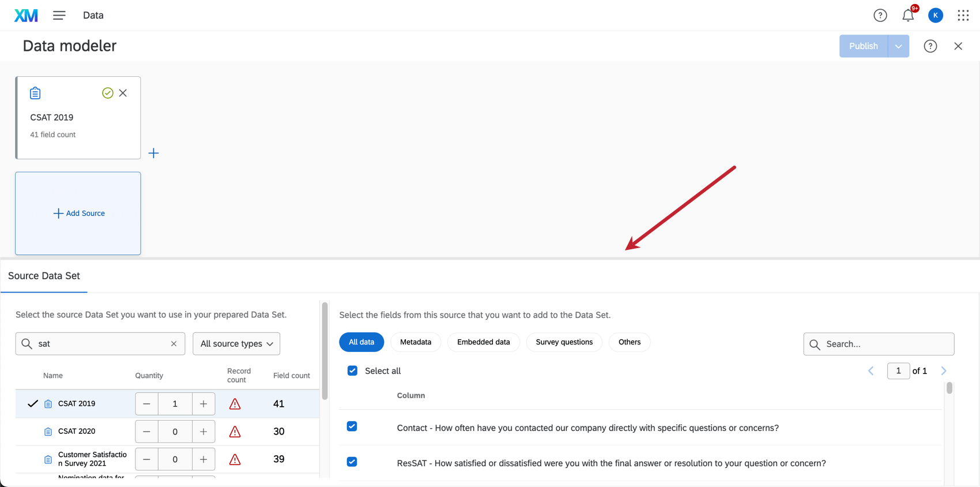Go to next page of fields

[x=944, y=371]
